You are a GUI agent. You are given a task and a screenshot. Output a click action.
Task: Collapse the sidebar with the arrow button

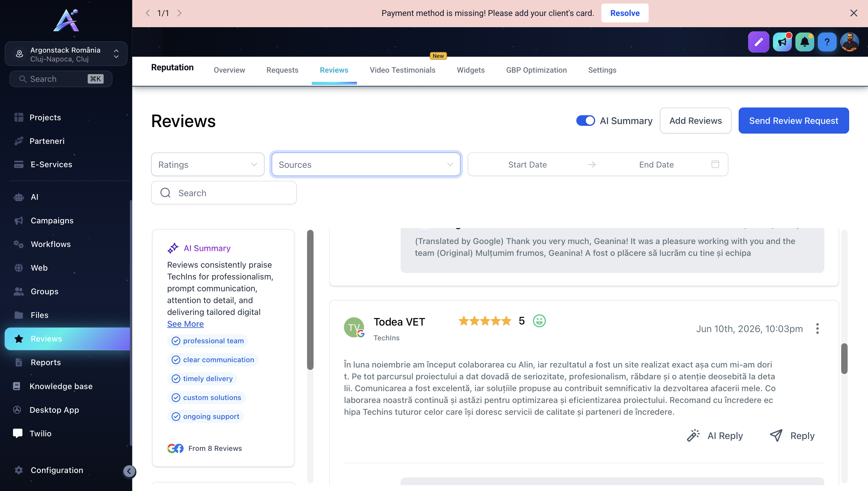129,471
